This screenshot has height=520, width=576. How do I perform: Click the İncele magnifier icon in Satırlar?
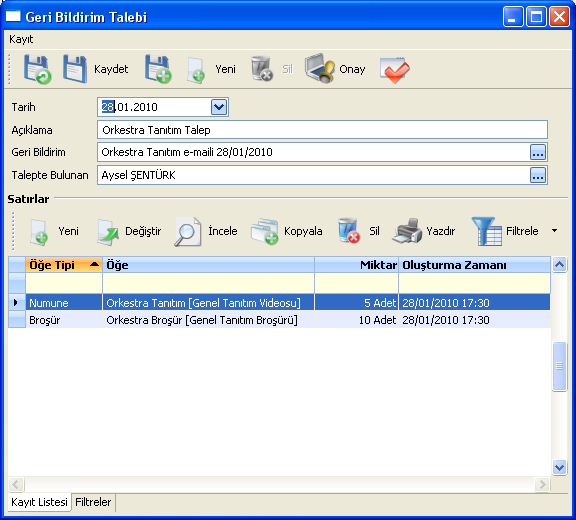[x=188, y=231]
